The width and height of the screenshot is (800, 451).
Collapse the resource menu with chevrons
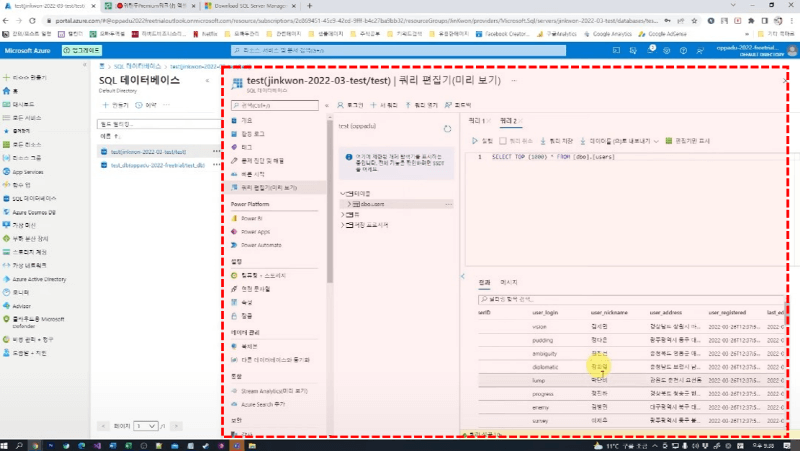327,106
